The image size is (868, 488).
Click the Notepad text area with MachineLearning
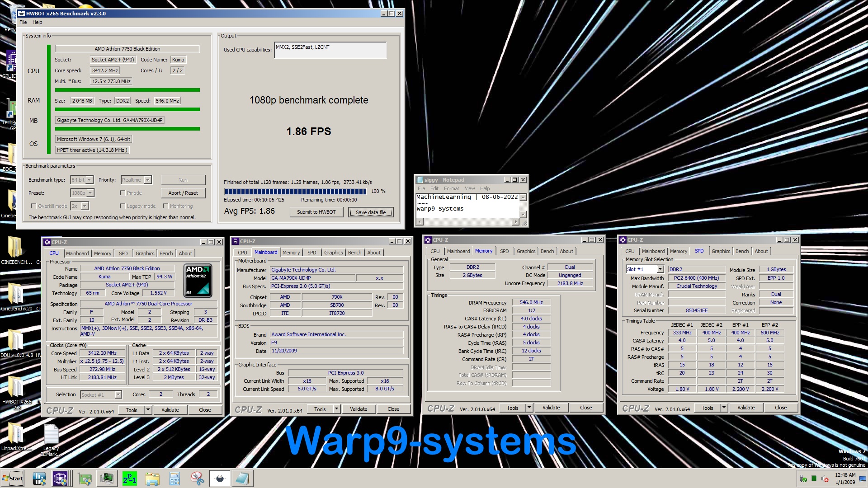pos(468,206)
